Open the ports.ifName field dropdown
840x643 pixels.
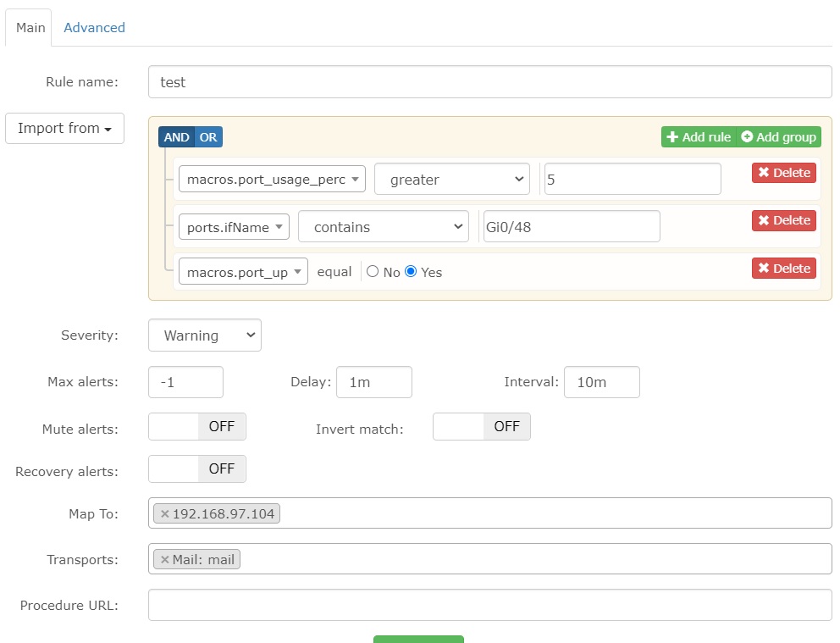(234, 227)
